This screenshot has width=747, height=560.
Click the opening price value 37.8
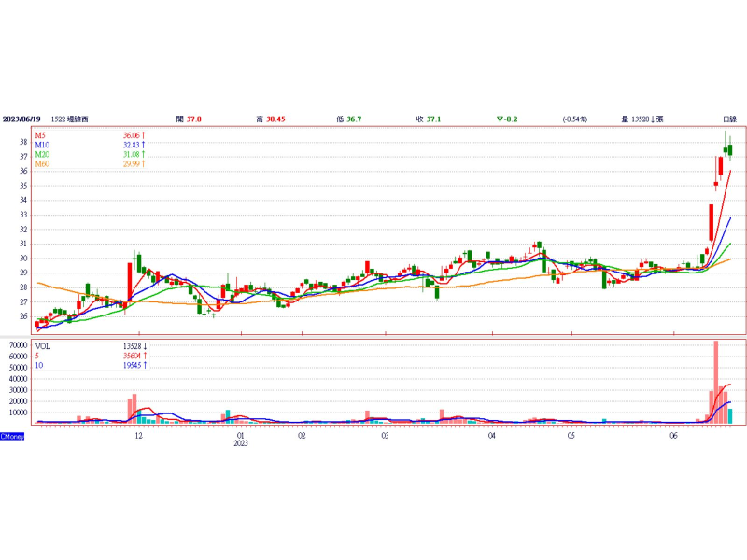(194, 119)
